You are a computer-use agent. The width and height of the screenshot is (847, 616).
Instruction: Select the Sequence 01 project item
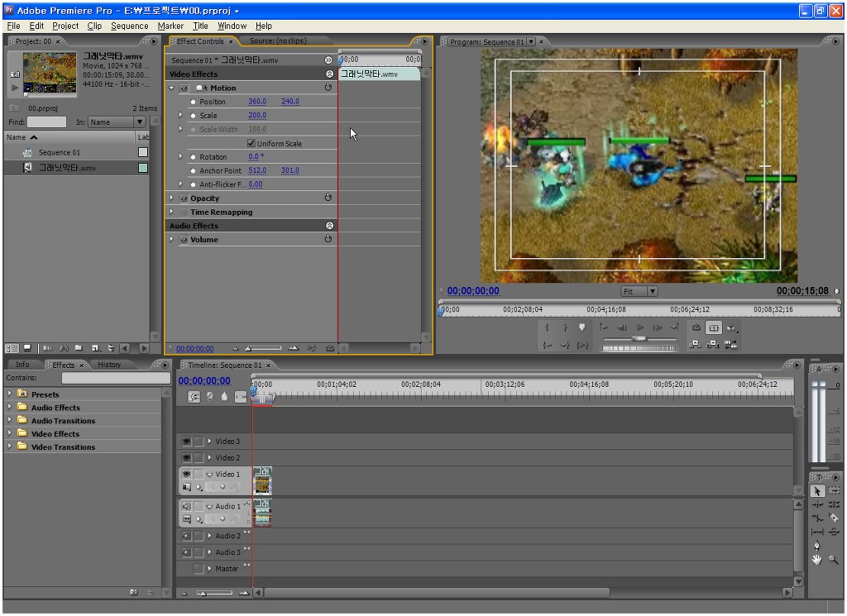pos(60,152)
